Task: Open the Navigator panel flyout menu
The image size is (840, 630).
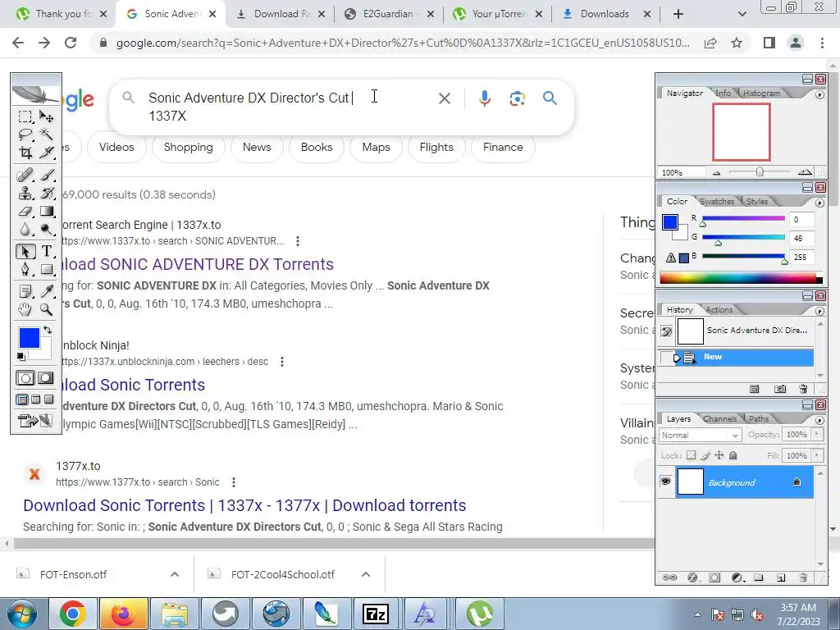Action: 819,95
